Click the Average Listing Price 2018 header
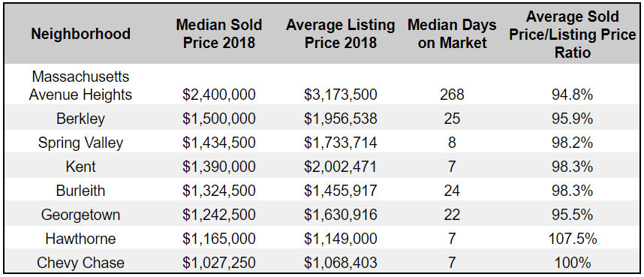 (341, 33)
